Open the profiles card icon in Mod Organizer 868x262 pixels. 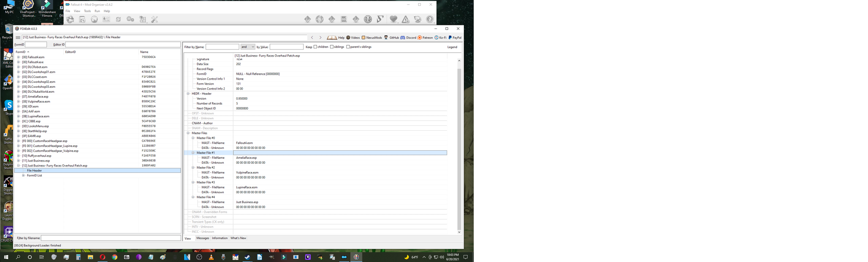click(106, 19)
